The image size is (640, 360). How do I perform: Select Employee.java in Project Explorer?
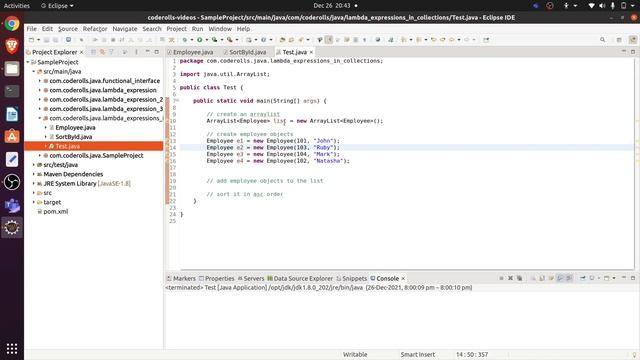[x=75, y=127]
